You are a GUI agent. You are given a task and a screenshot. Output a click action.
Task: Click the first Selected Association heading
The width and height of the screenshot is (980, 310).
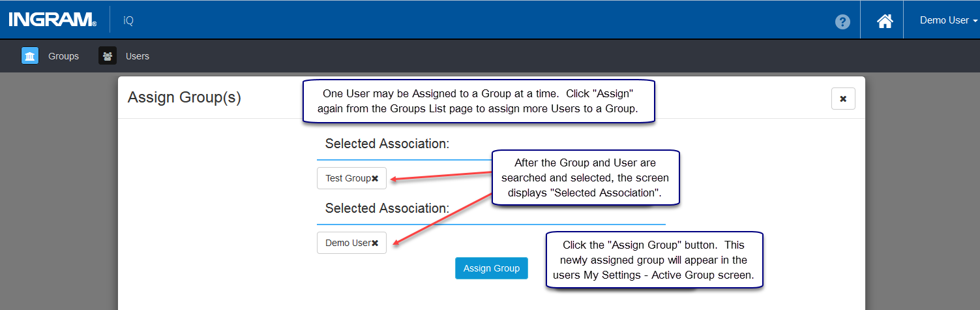point(387,144)
